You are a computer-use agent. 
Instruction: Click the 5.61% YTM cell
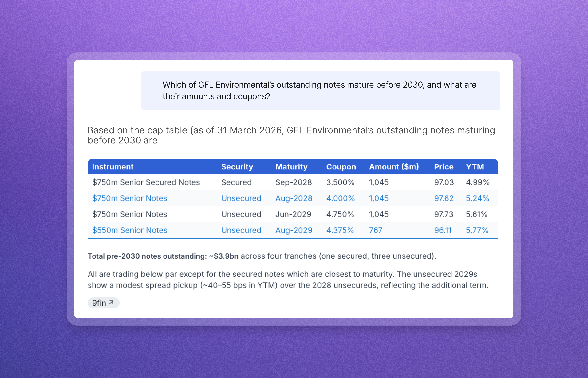pos(477,214)
